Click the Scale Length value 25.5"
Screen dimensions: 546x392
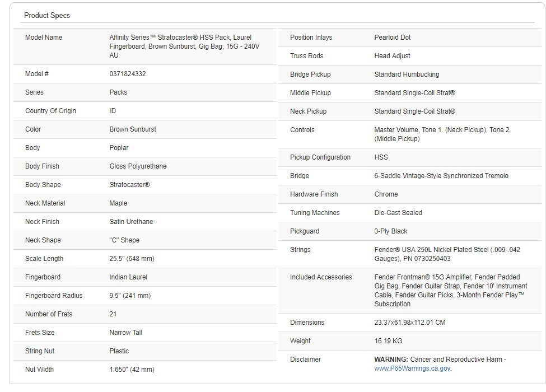pyautogui.click(x=132, y=259)
